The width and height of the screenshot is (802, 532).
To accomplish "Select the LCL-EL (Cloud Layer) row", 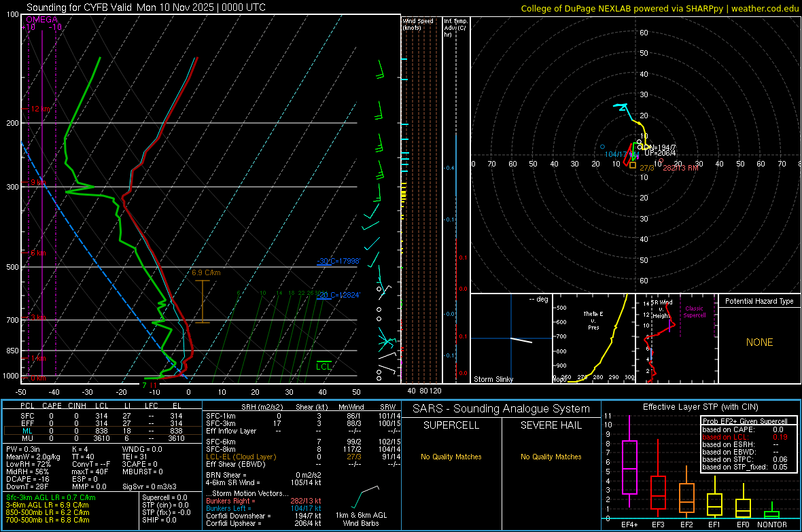I will click(x=302, y=457).
